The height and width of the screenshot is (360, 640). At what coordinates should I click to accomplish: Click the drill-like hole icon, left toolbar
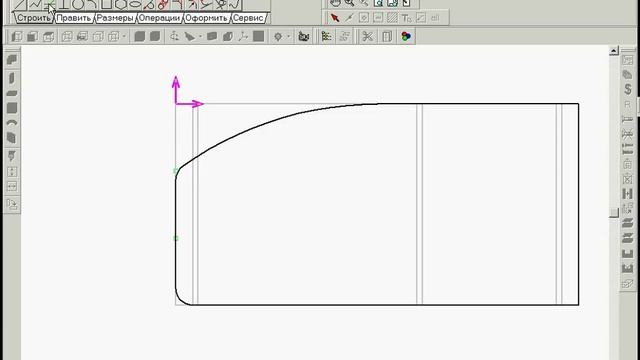[12, 156]
